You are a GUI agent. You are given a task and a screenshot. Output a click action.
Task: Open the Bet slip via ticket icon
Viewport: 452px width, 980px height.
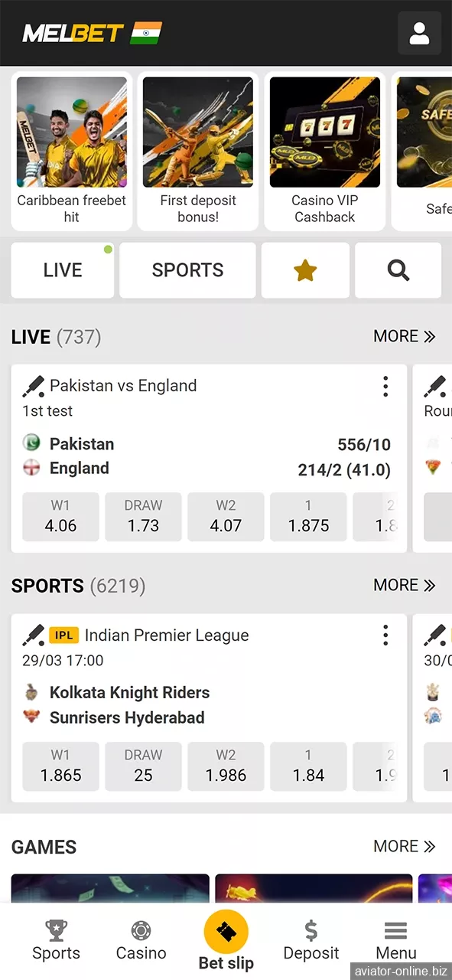226,933
